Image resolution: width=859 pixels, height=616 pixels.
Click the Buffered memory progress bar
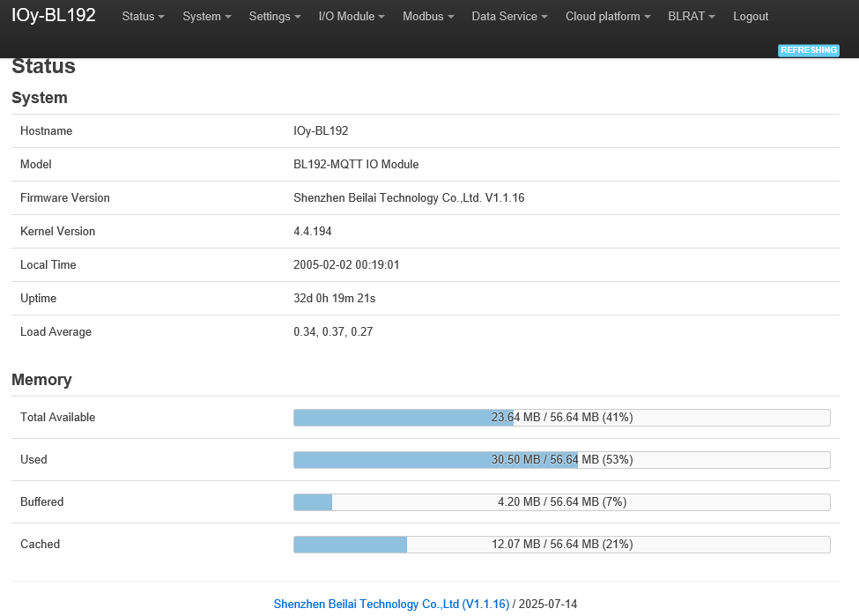coord(561,502)
